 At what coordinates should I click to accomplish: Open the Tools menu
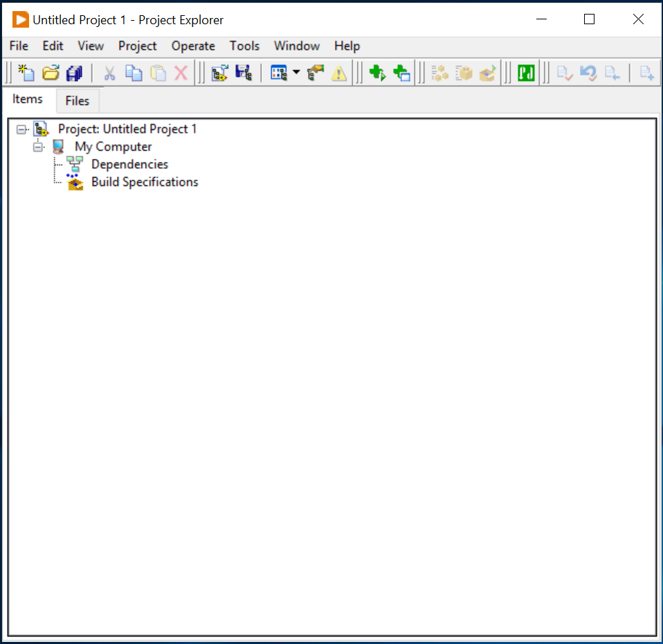[x=244, y=46]
